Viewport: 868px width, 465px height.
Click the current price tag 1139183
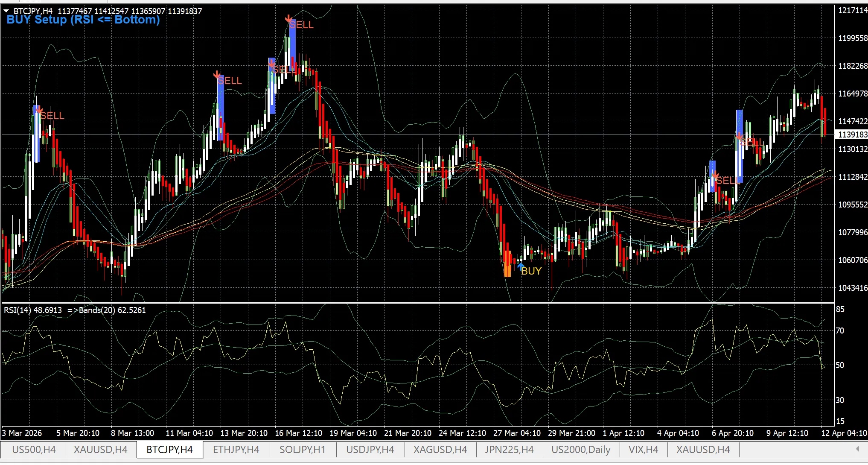852,135
